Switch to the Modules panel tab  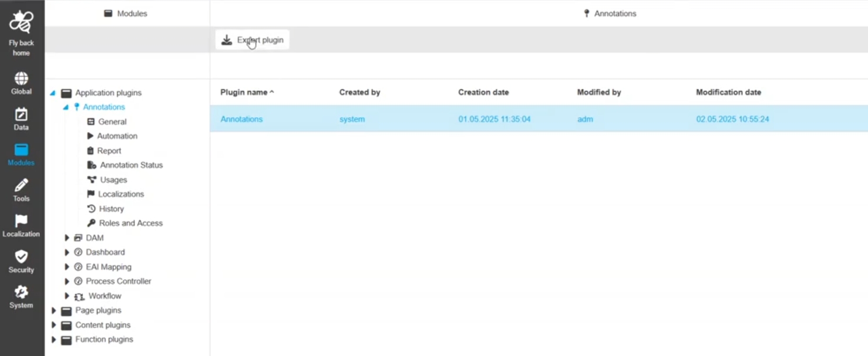(x=126, y=13)
